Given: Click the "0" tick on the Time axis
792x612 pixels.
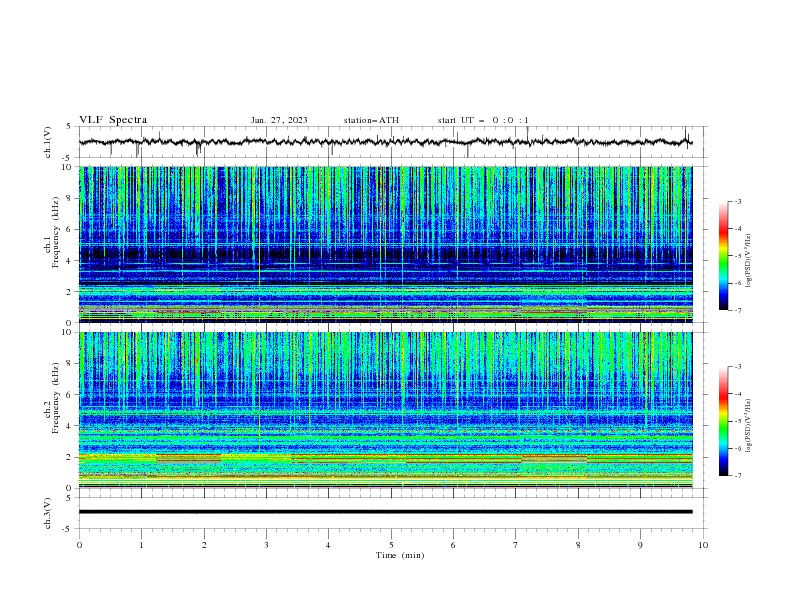Looking at the screenshot, I should [x=79, y=545].
